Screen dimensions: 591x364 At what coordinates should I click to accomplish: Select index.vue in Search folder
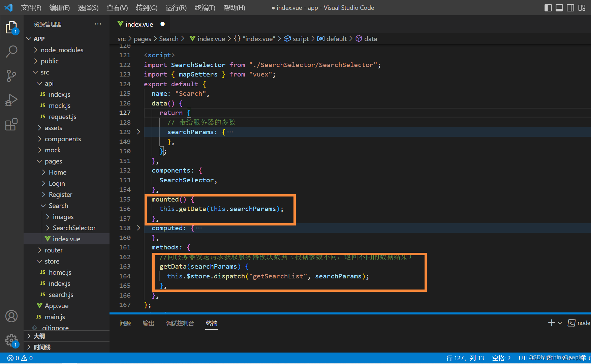tap(67, 239)
